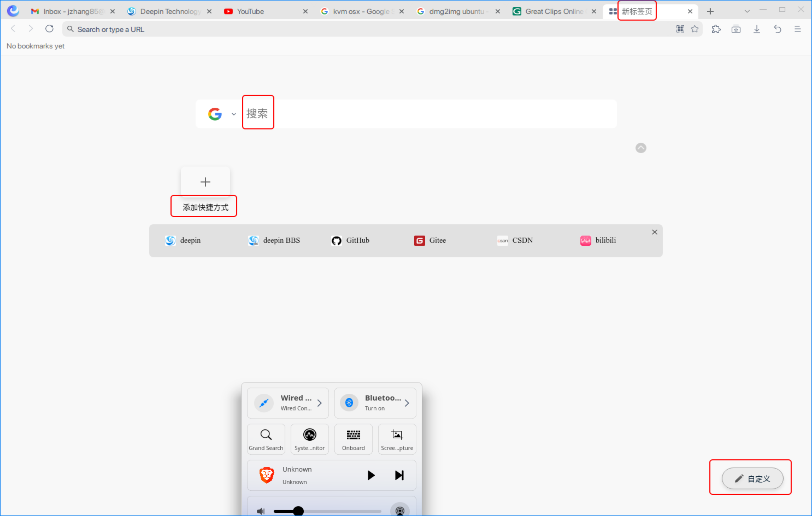The width and height of the screenshot is (812, 516).
Task: Reload the current page
Action: (x=49, y=29)
